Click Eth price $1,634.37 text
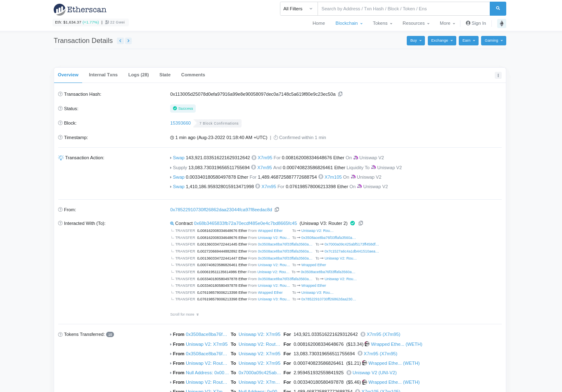This screenshot has width=562, height=392. 68,22
